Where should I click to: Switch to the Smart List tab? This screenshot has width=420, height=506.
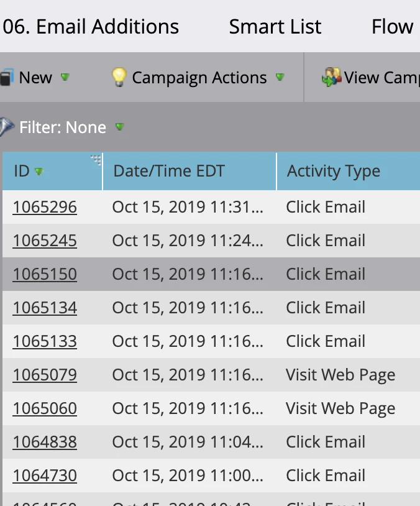275,27
